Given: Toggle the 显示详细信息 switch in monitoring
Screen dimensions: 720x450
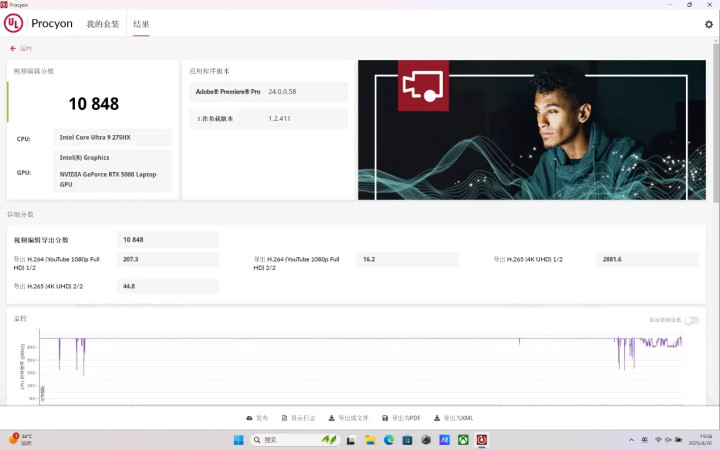Looking at the screenshot, I should pos(692,320).
